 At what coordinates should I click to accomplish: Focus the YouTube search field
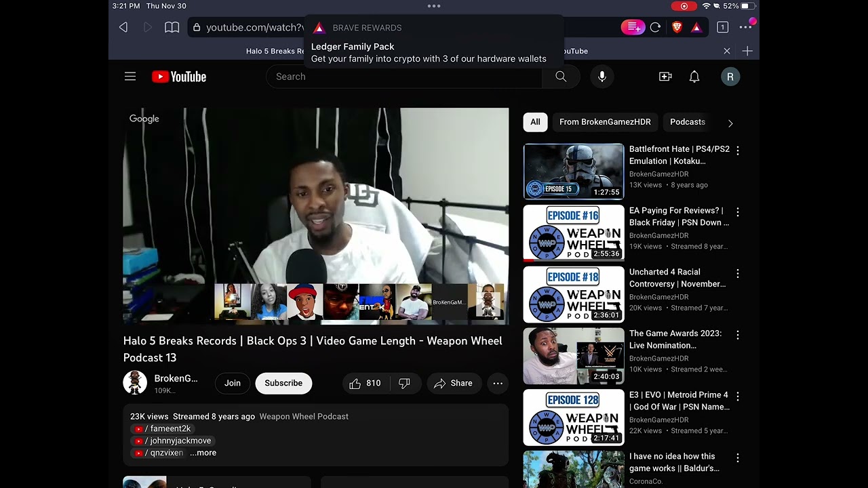coord(404,77)
